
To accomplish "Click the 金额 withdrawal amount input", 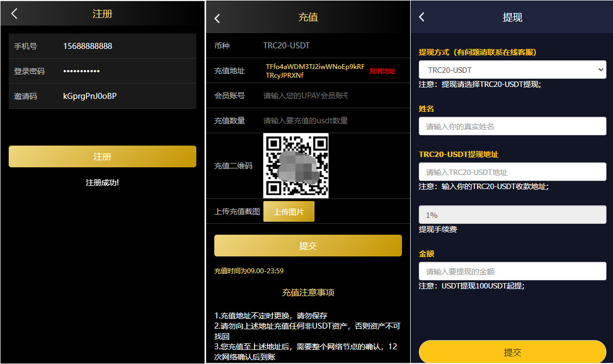I will pos(512,272).
